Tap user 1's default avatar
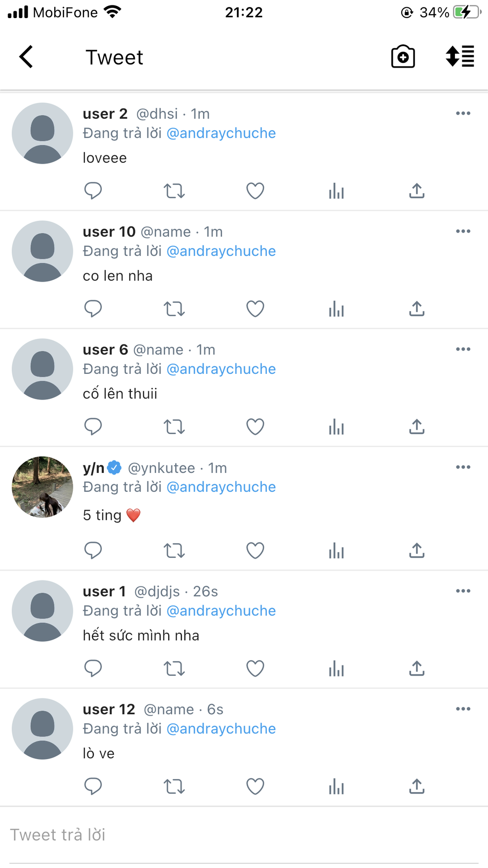Image resolution: width=488 pixels, height=868 pixels. click(42, 611)
